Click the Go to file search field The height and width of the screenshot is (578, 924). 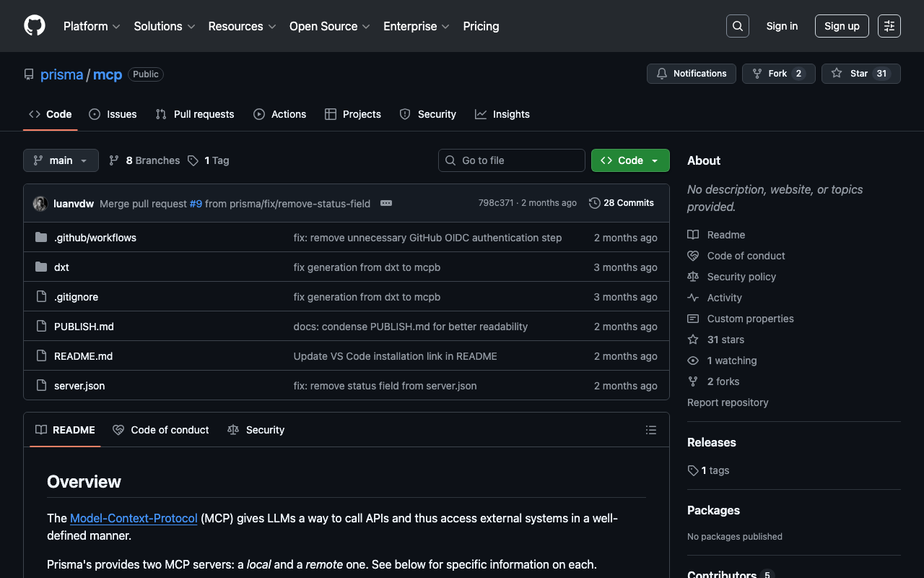click(512, 160)
